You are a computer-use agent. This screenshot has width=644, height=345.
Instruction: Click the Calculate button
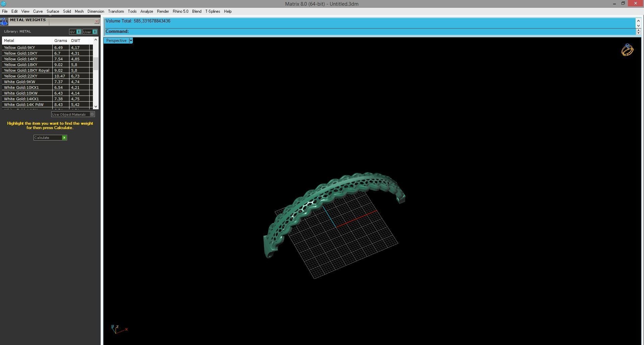(x=50, y=138)
